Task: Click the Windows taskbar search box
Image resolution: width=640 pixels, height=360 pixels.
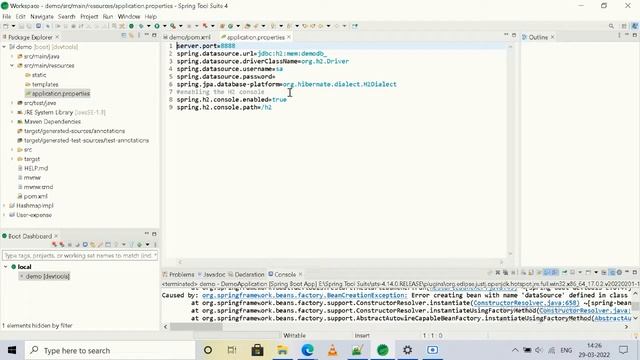Action: pyautogui.click(x=110, y=350)
